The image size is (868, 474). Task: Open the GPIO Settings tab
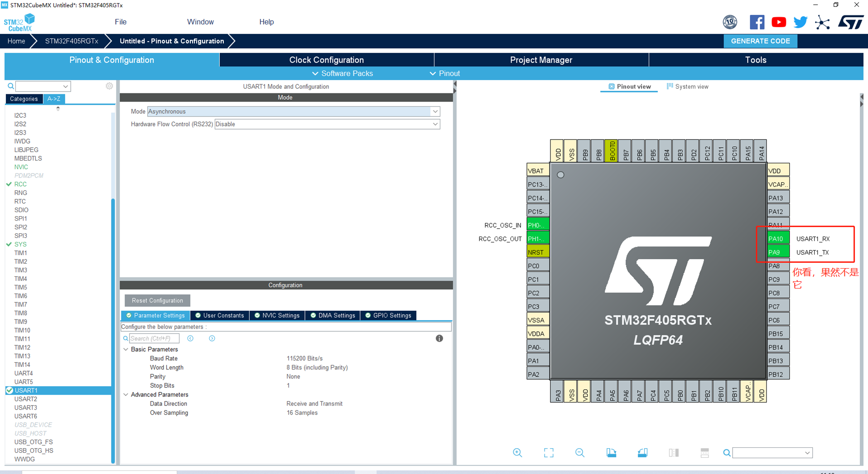[388, 315]
